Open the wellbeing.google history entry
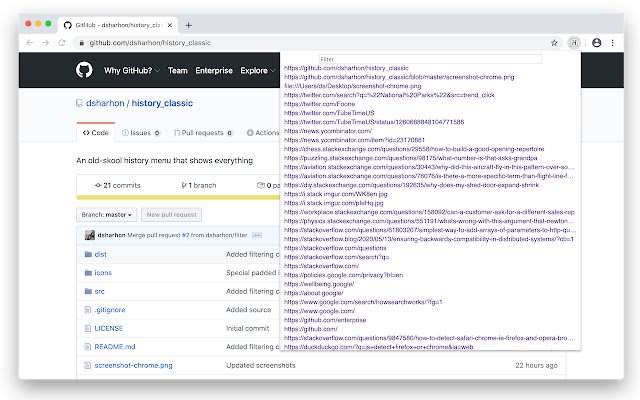The height and width of the screenshot is (400, 640). pos(319,284)
